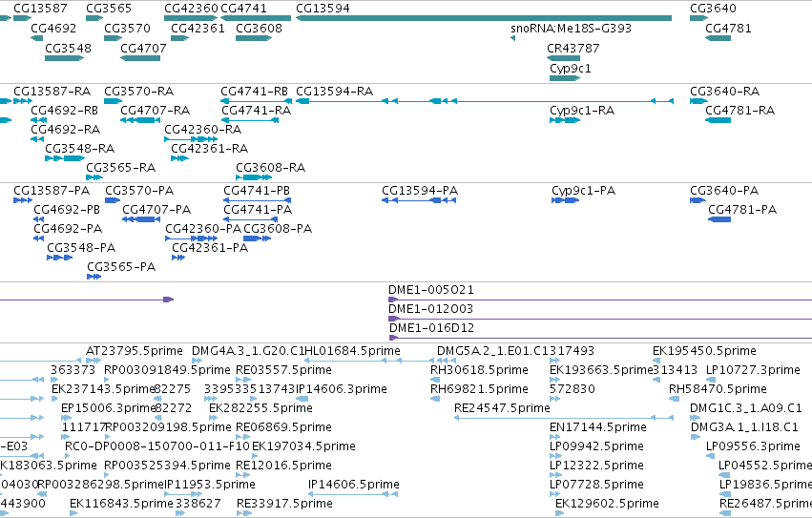Select EST DMG1C.3_1.A09.C1 label
812x518 pixels.
click(x=746, y=407)
